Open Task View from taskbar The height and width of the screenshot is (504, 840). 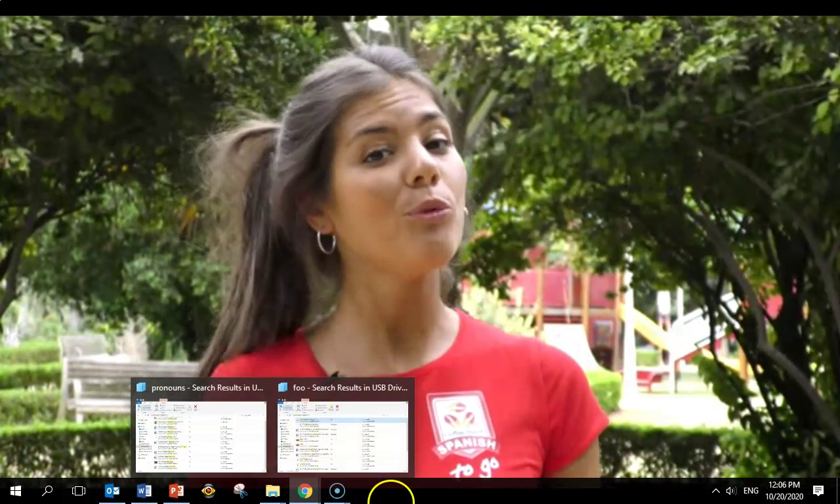click(x=79, y=491)
